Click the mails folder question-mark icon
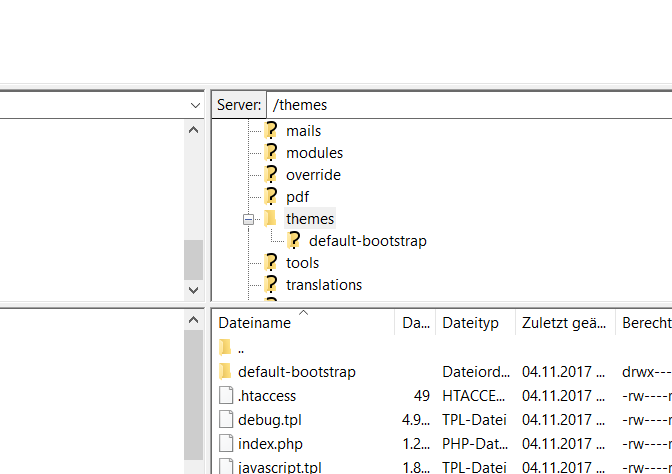This screenshot has width=672, height=474. click(x=271, y=130)
